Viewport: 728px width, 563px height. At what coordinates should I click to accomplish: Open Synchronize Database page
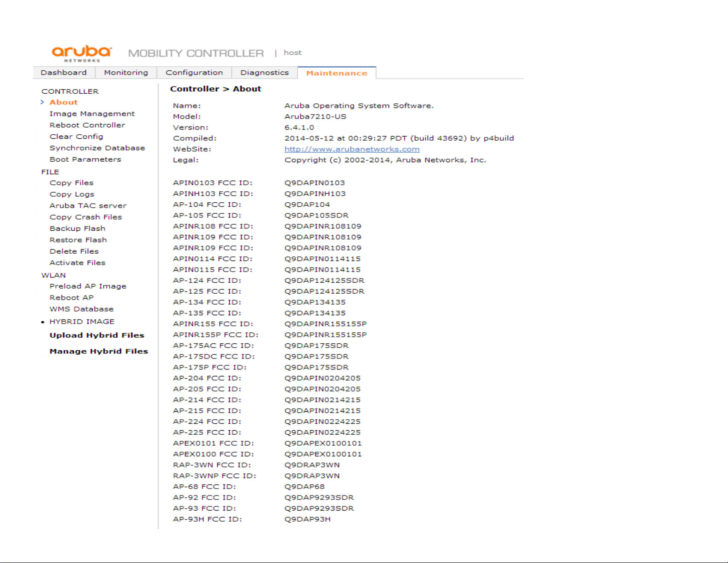97,148
